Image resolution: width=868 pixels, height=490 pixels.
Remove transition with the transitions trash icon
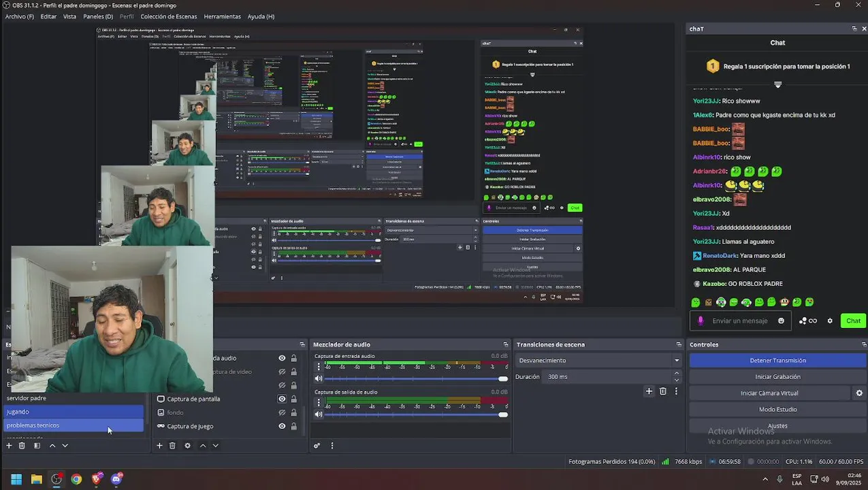coord(663,391)
